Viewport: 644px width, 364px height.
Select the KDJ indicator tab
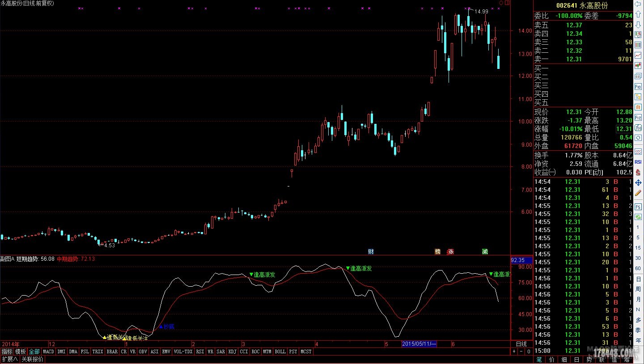pyautogui.click(x=233, y=351)
